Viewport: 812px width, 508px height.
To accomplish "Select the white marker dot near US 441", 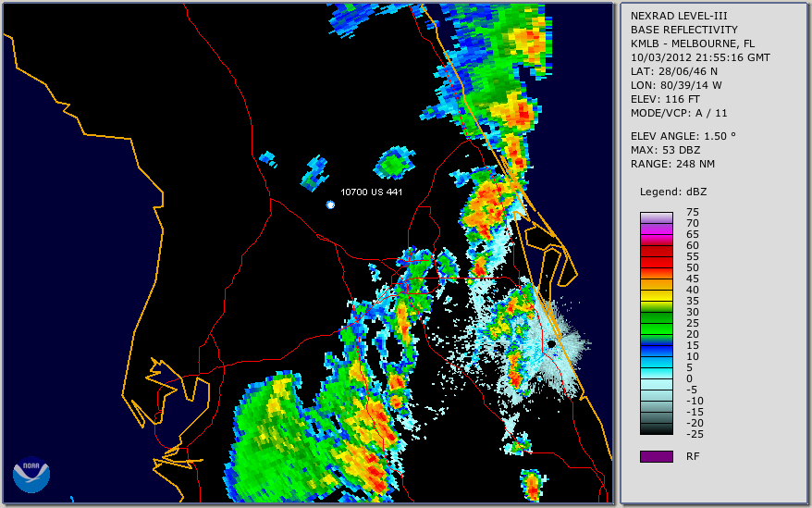I will pyautogui.click(x=330, y=204).
